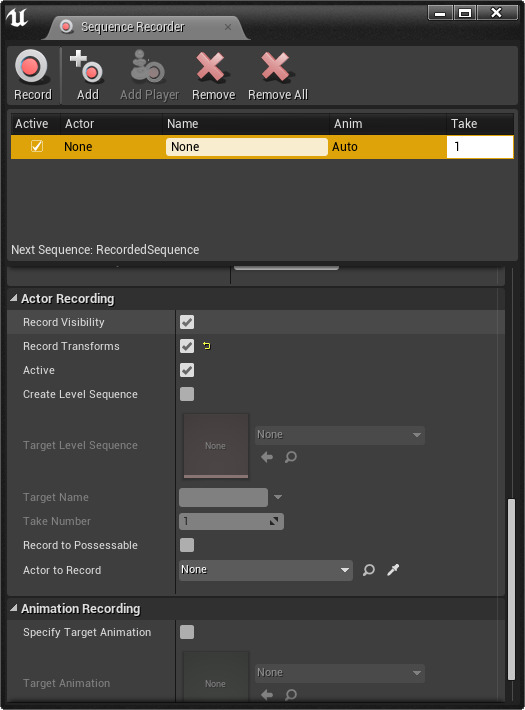Remove the selected recording

pos(213,75)
